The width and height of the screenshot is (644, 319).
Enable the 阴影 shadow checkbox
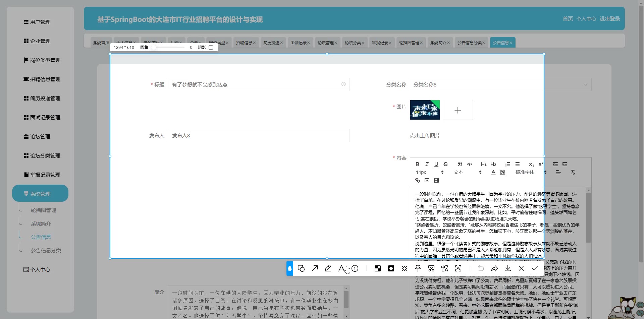[211, 48]
